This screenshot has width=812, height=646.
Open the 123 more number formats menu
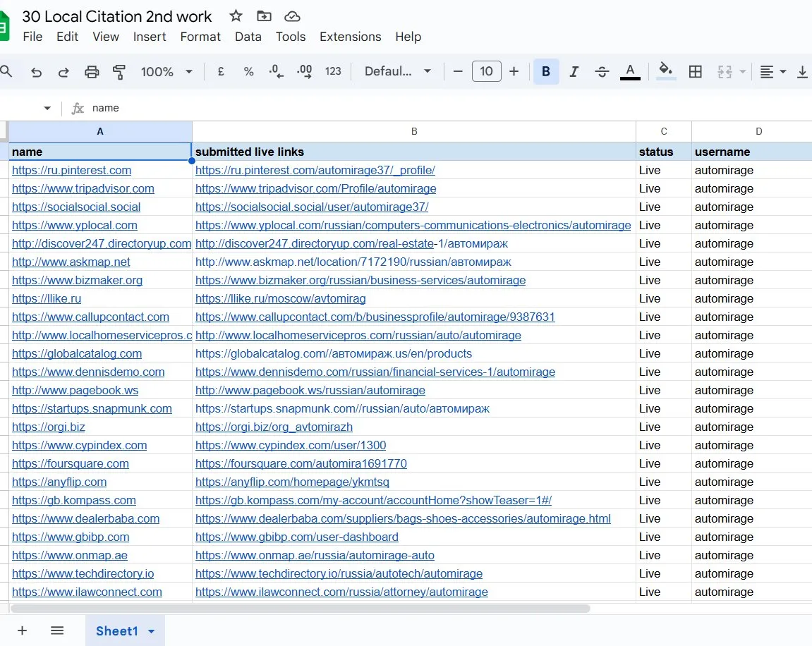coord(333,71)
